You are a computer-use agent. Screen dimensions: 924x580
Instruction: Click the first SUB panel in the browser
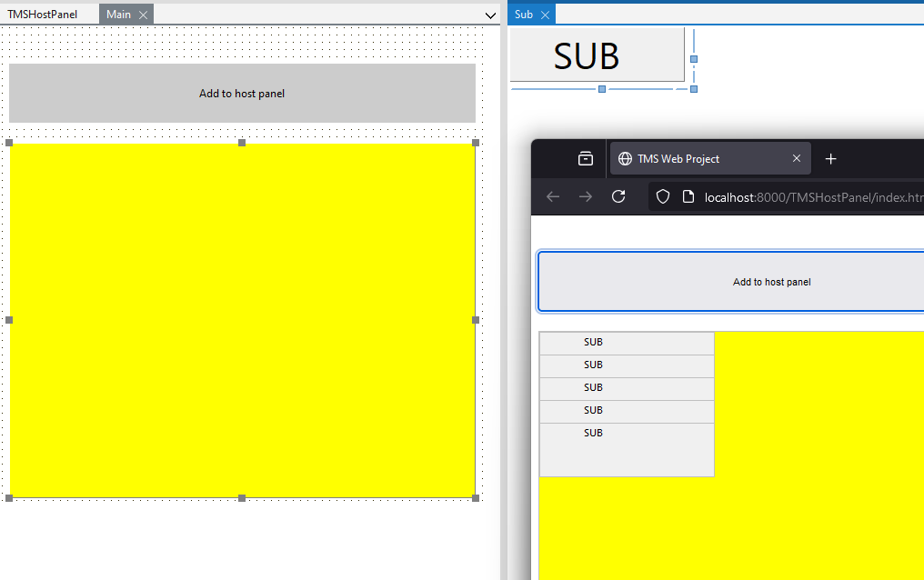pos(627,344)
